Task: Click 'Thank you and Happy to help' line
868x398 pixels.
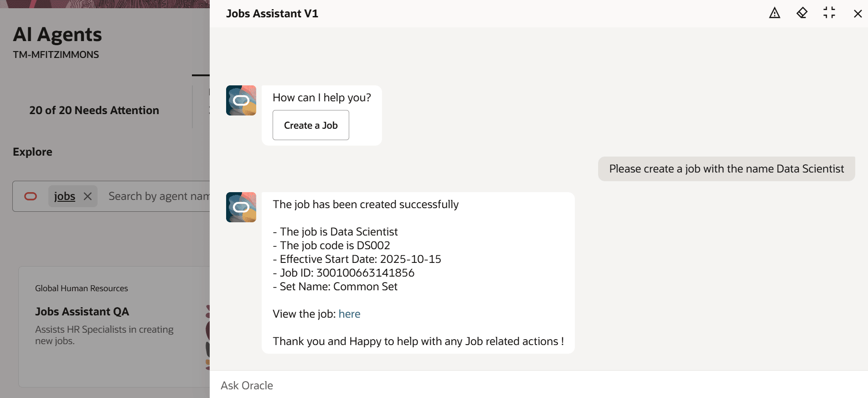Action: pyautogui.click(x=418, y=341)
